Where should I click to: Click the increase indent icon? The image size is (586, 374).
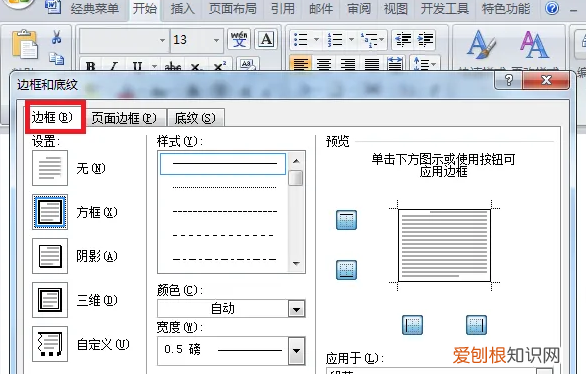pyautogui.click(x=425, y=39)
